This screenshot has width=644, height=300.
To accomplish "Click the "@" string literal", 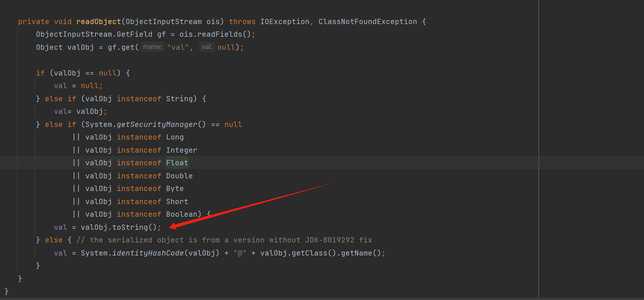I will point(240,253).
